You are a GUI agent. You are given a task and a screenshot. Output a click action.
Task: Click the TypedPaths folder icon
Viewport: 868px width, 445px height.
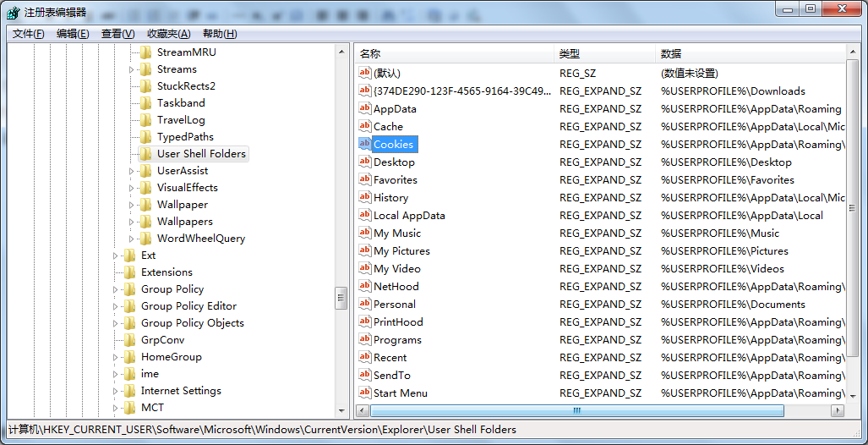145,137
